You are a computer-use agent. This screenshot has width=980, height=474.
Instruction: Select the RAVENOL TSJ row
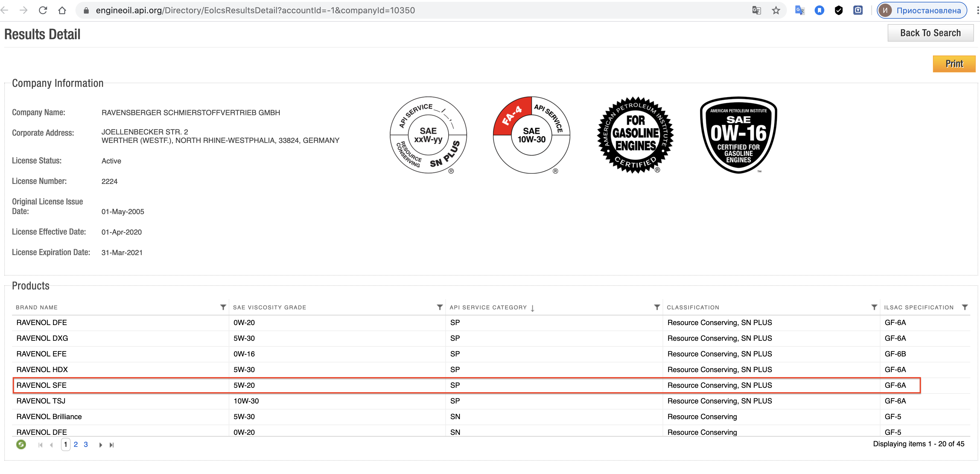491,401
